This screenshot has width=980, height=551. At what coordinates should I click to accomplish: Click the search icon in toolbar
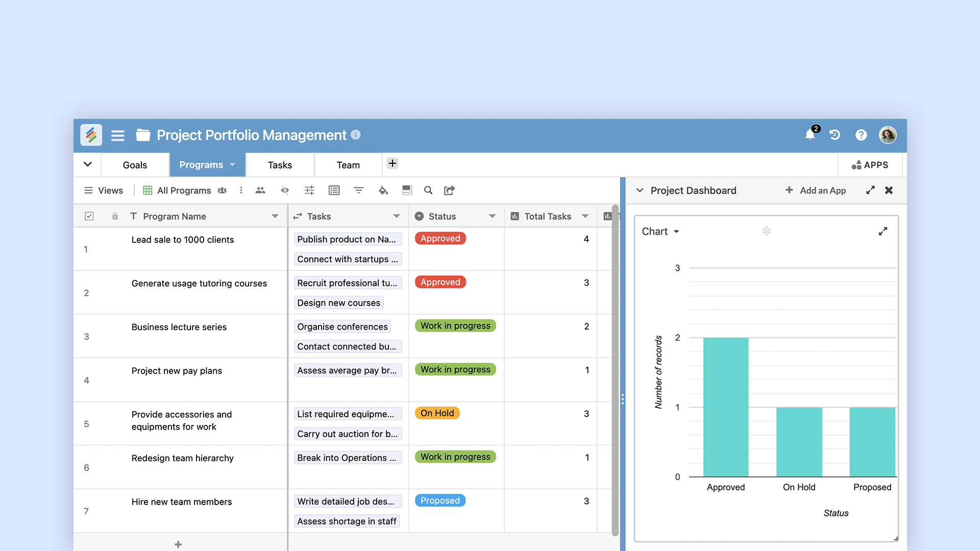tap(427, 190)
